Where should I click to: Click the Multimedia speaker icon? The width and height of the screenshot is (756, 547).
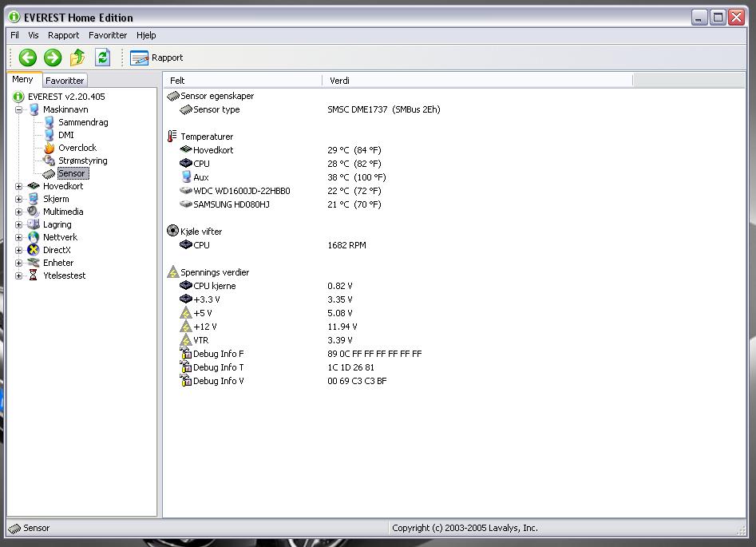[33, 212]
